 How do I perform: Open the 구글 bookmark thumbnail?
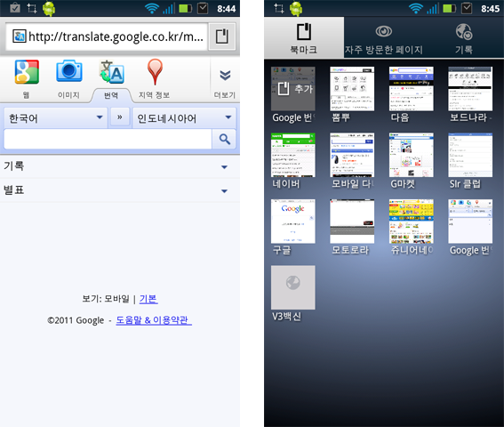click(x=292, y=222)
